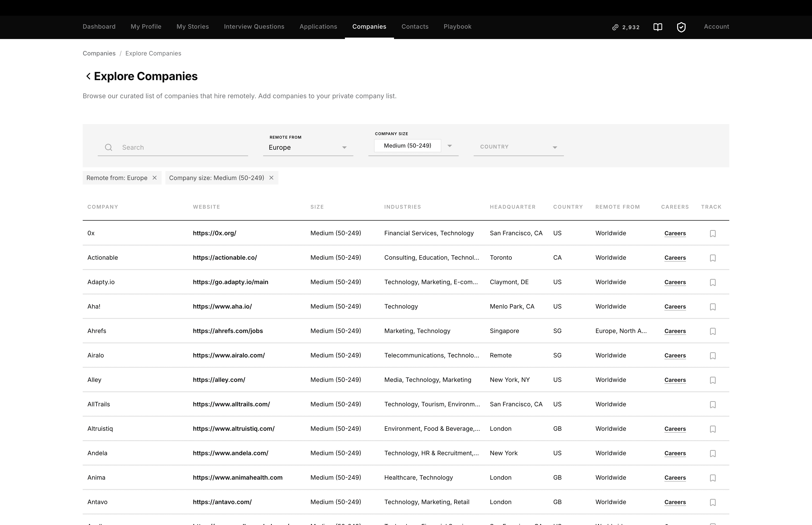Screen dimensions: 812x525
Task: Go to the Playbook tab
Action: pyautogui.click(x=458, y=27)
